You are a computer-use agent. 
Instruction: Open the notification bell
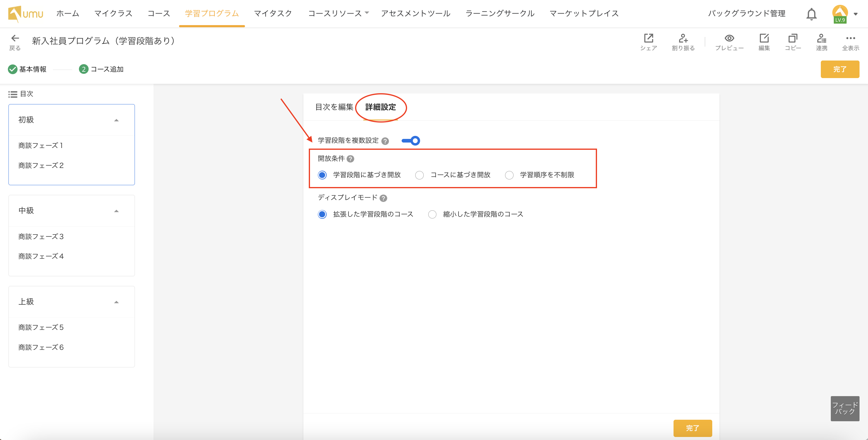tap(811, 14)
